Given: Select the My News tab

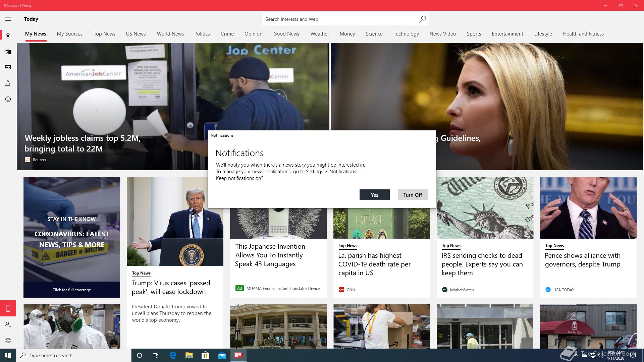Looking at the screenshot, I should 36,34.
